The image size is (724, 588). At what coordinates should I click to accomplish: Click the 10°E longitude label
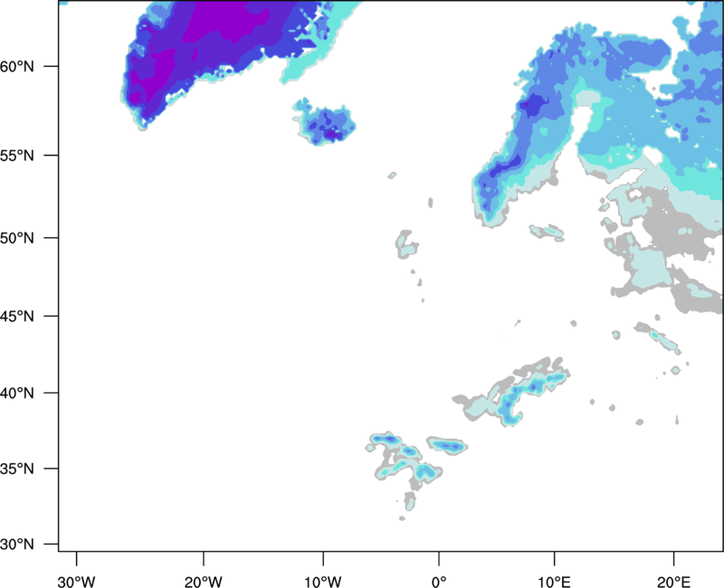(554, 582)
